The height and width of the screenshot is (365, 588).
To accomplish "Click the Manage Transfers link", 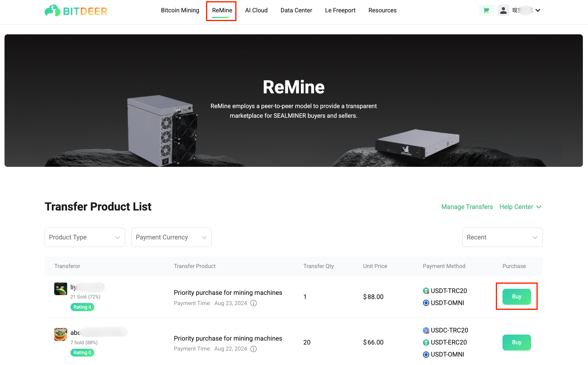I will point(467,207).
